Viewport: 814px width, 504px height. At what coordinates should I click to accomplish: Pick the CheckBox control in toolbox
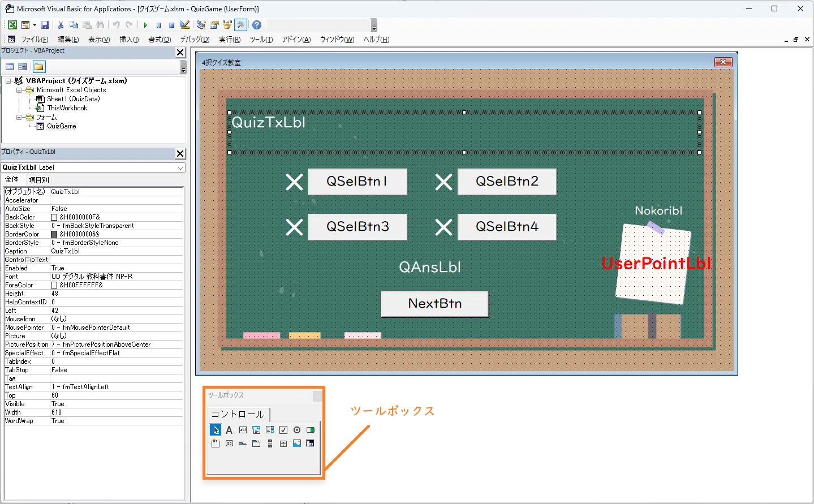point(283,430)
